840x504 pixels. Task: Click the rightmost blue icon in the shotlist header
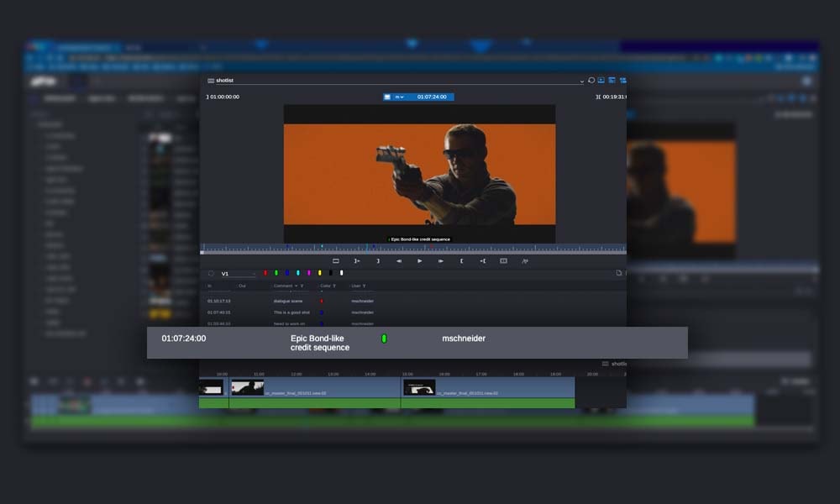622,81
